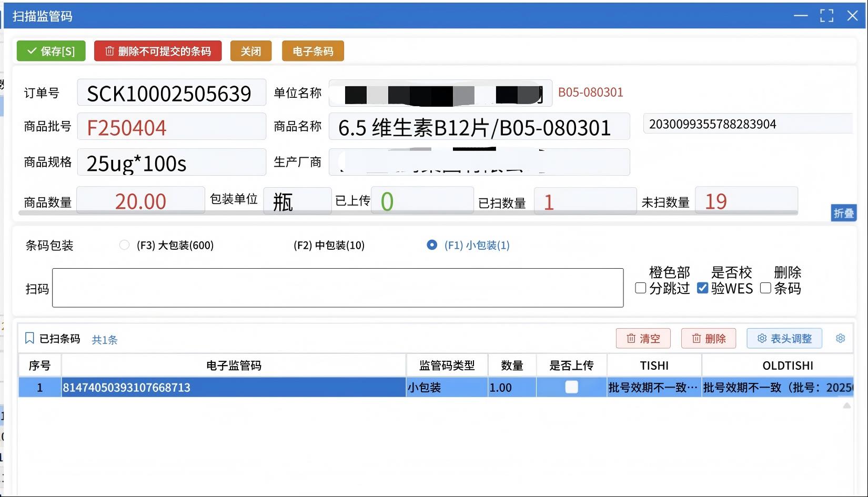Click 删除不可提交的条码 red button
The width and height of the screenshot is (868, 497).
coord(158,51)
